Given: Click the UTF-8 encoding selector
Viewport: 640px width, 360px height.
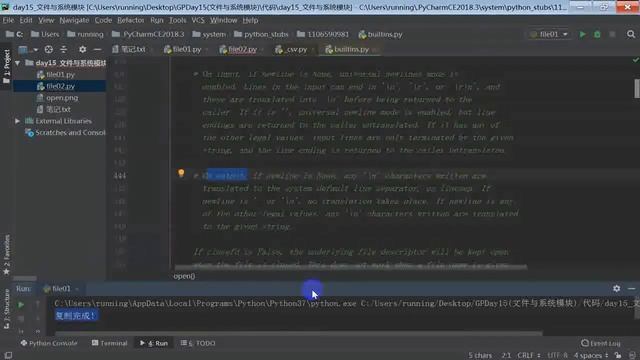Looking at the screenshot, I should point(557,356).
